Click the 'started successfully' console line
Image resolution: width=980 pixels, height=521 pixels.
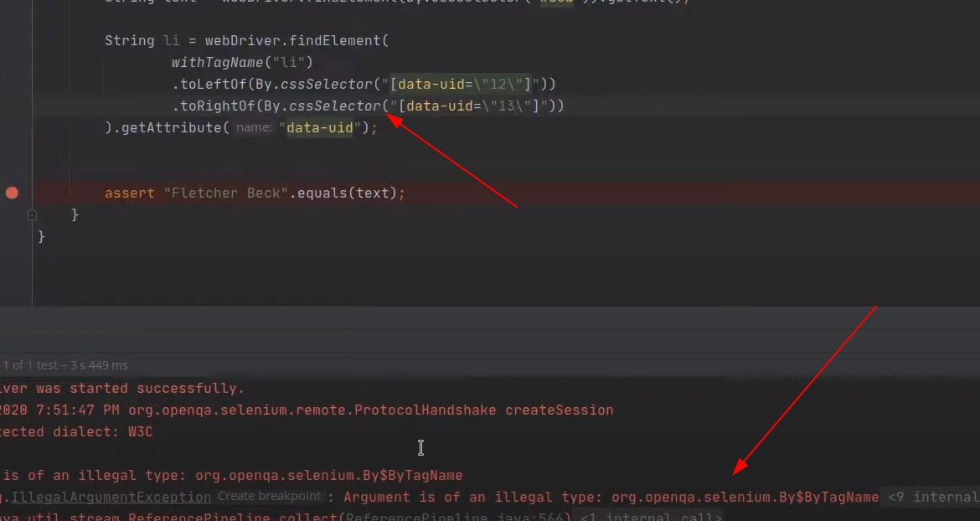point(122,389)
